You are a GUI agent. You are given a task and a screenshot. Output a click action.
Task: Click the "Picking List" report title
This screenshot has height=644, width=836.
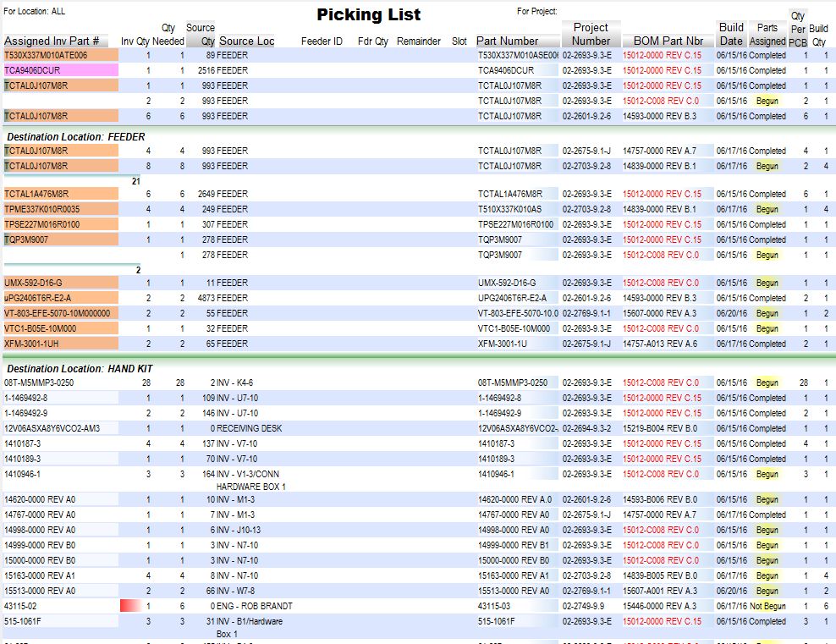click(368, 15)
